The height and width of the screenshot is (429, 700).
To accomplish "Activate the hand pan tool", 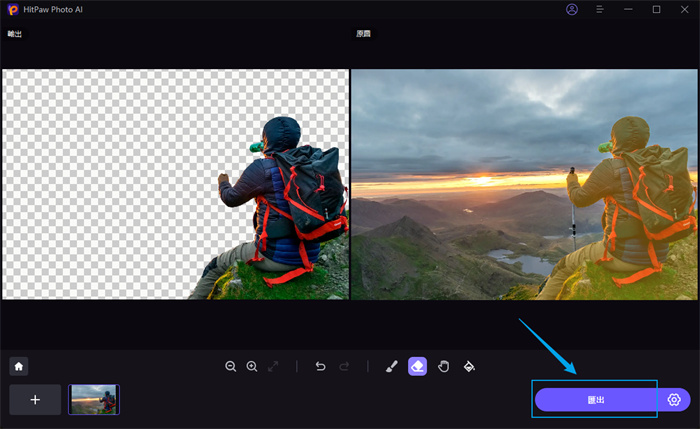I will [x=444, y=367].
